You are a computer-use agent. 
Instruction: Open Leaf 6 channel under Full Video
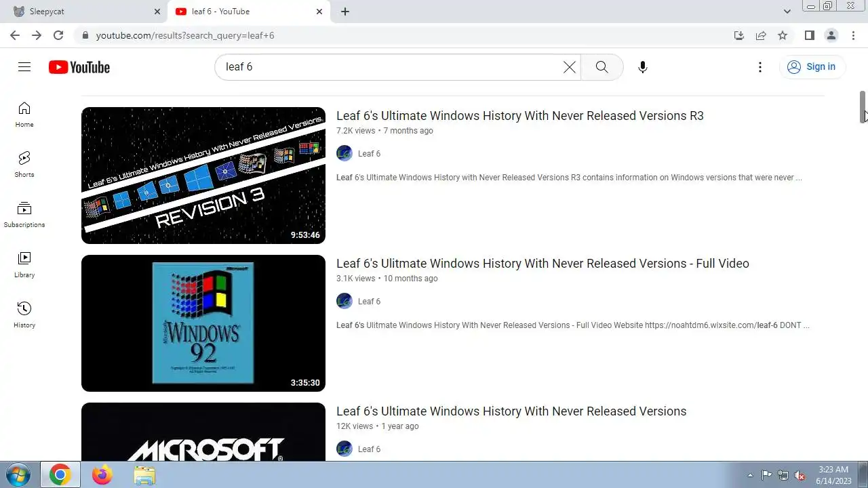pyautogui.click(x=369, y=302)
